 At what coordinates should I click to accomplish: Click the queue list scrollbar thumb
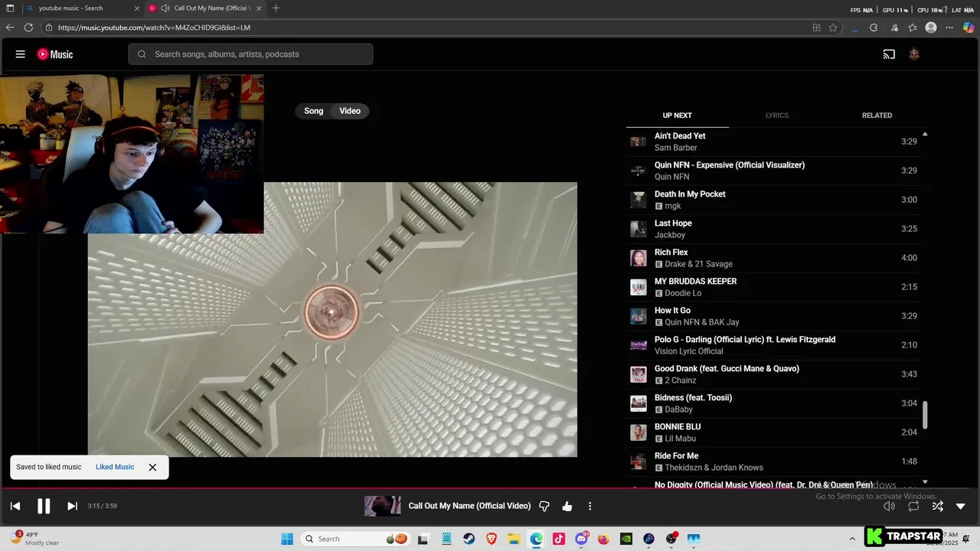(925, 415)
